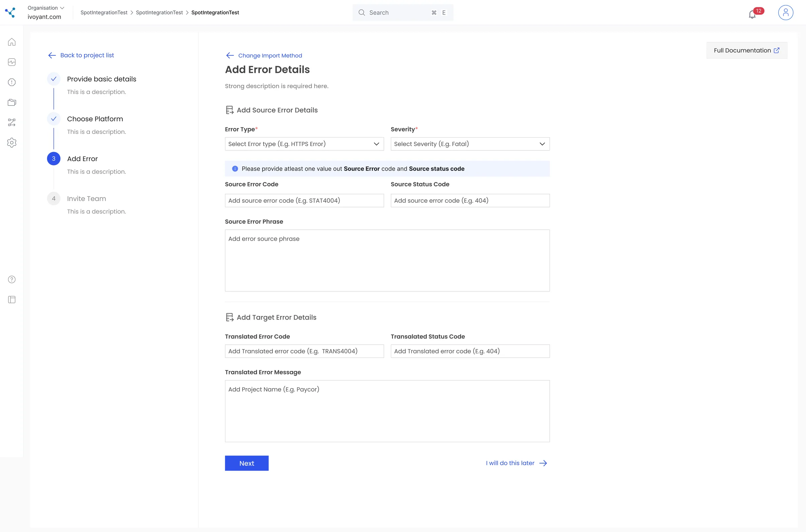Focus the Source Status Code field
Viewport: 806px width, 532px height.
(470, 200)
